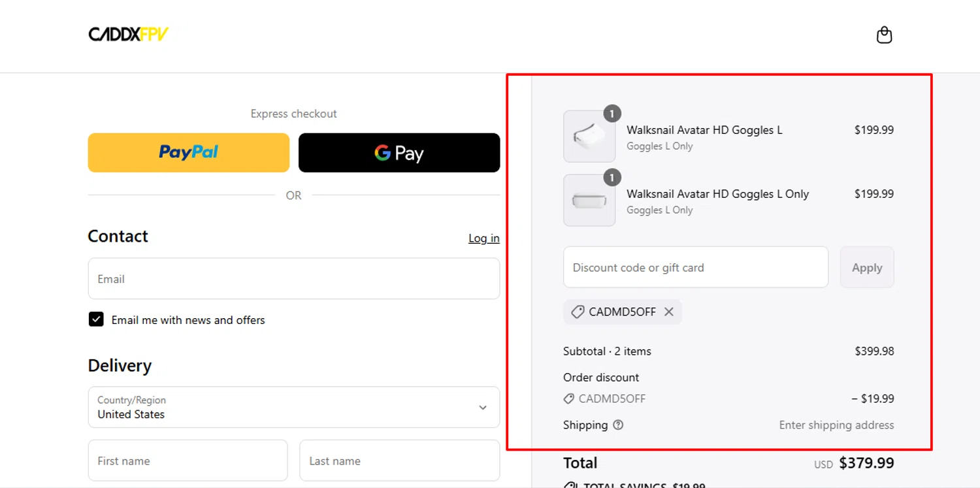Click the Last name field

click(x=400, y=461)
